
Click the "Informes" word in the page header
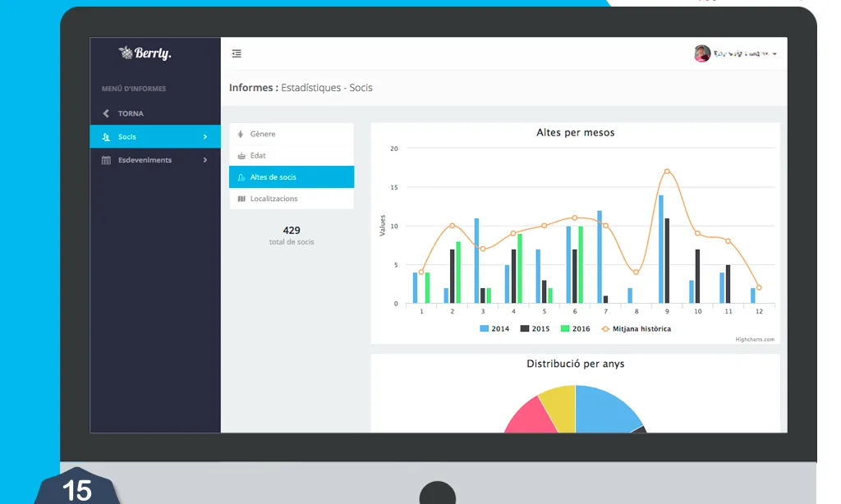251,87
